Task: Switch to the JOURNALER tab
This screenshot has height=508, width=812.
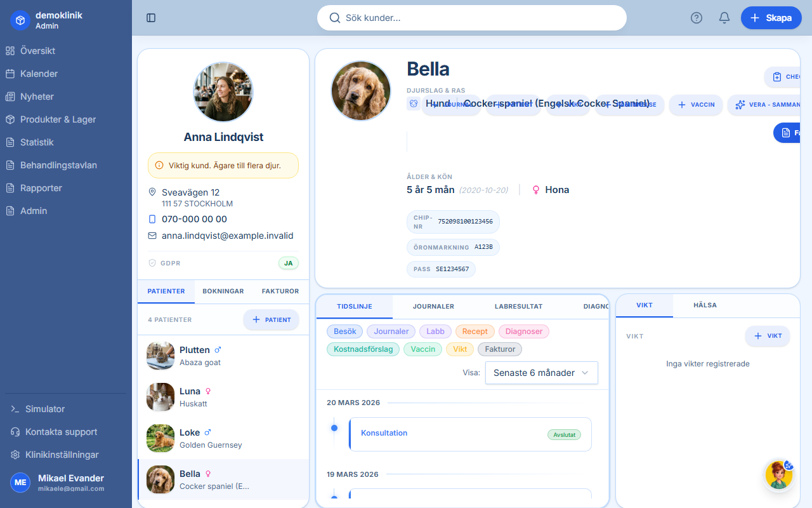Action: tap(433, 306)
